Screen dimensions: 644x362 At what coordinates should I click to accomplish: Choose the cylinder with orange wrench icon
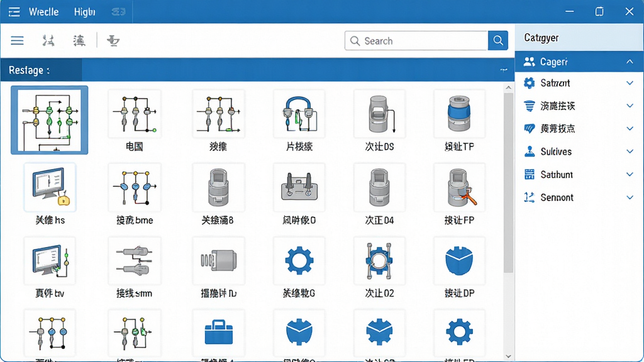(x=459, y=187)
